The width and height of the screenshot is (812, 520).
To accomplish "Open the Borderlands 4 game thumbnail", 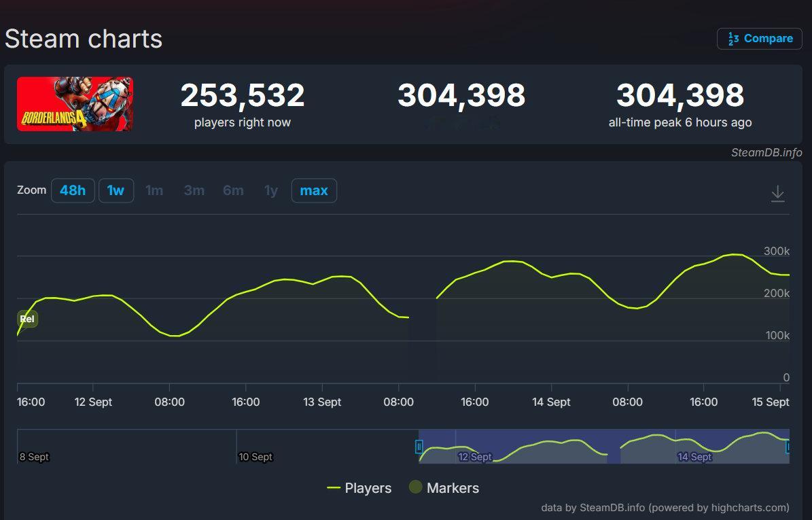I will [75, 104].
